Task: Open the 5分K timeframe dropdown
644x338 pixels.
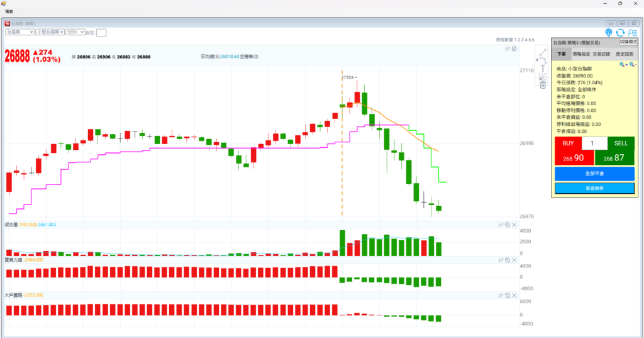Action: pyautogui.click(x=75, y=31)
